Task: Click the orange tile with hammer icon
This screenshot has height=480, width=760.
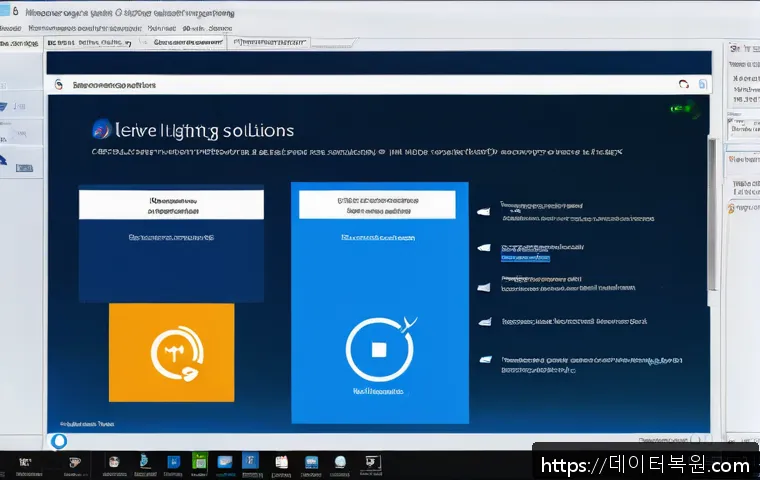Action: (171, 352)
